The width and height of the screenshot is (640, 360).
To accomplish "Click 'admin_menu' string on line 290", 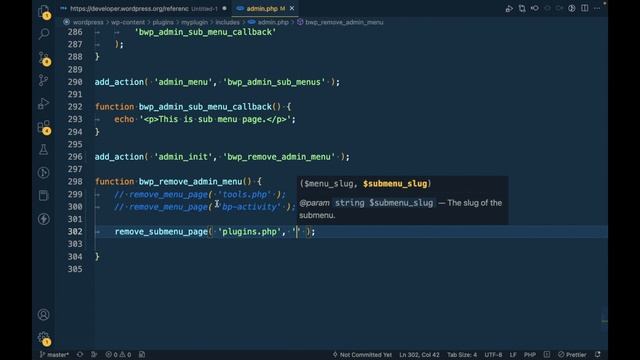I will pos(183,82).
